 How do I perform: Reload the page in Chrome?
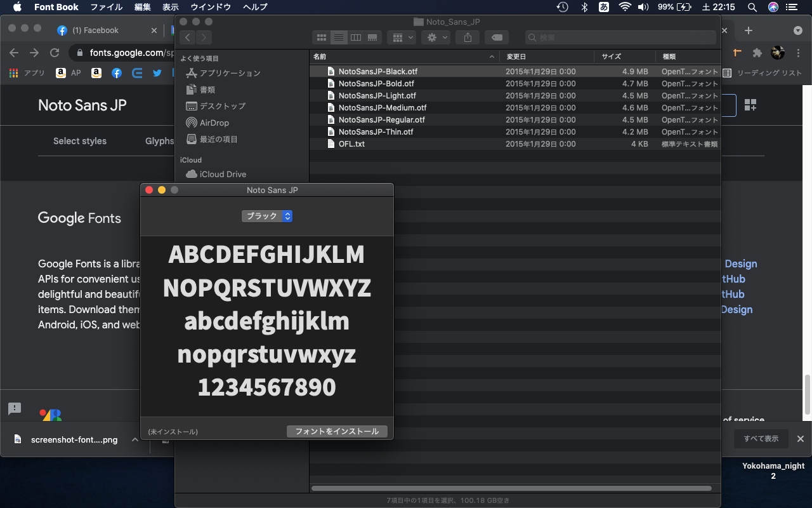(x=55, y=53)
